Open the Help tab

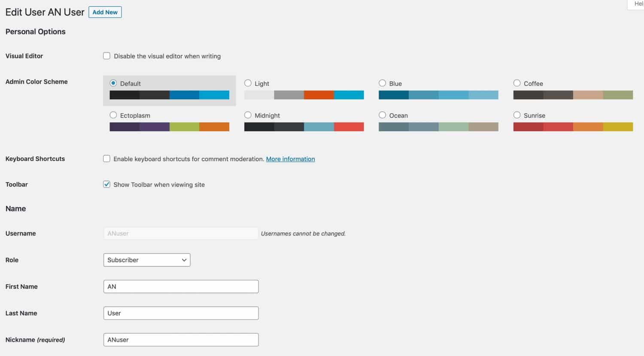[x=637, y=4]
